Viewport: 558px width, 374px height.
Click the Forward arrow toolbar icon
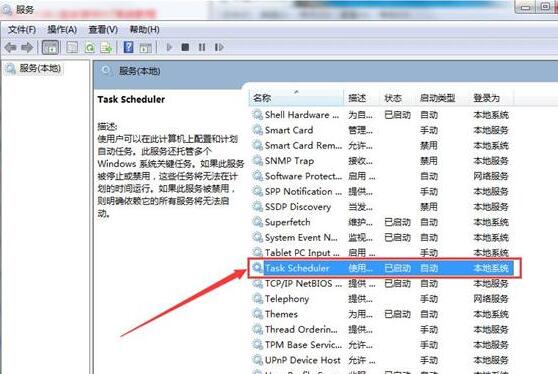point(27,47)
